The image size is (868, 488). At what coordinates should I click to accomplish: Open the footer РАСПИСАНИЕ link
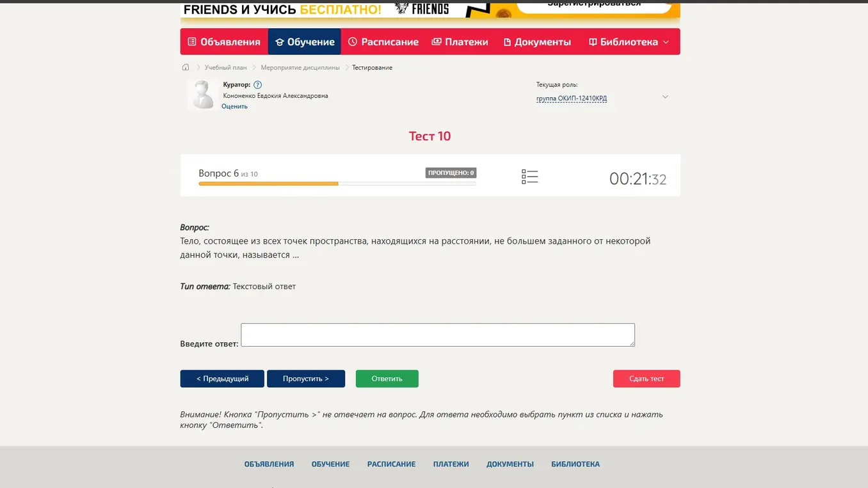(x=391, y=464)
